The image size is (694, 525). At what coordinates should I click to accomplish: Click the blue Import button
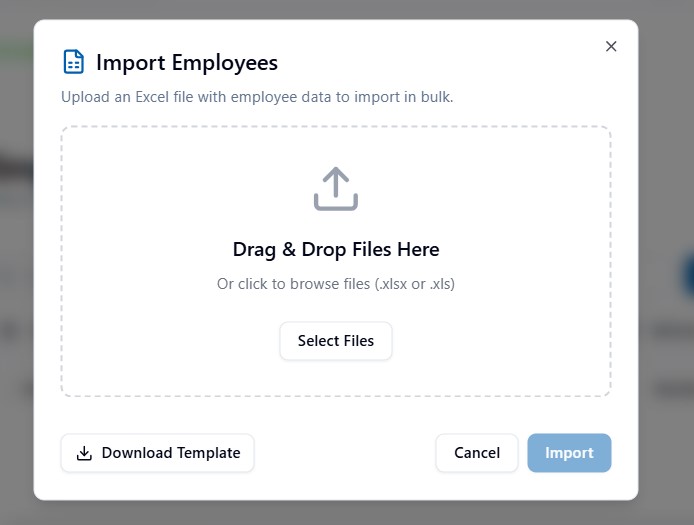[569, 453]
